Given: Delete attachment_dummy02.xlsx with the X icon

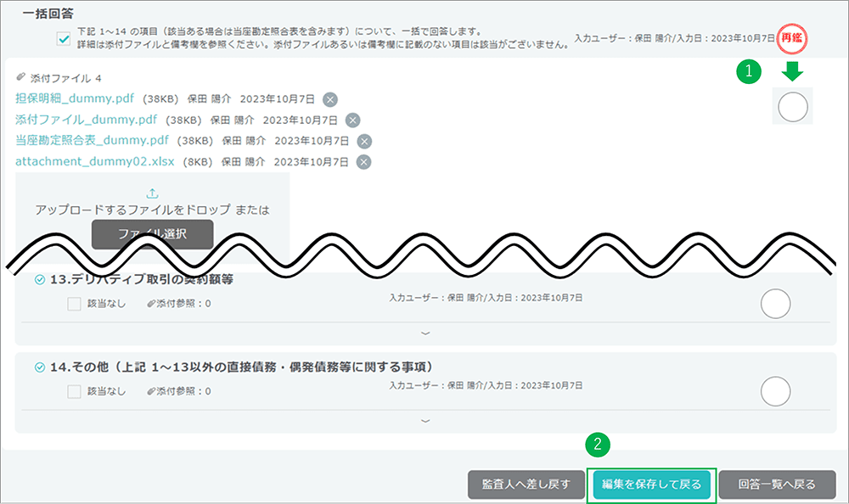Looking at the screenshot, I should tap(363, 162).
